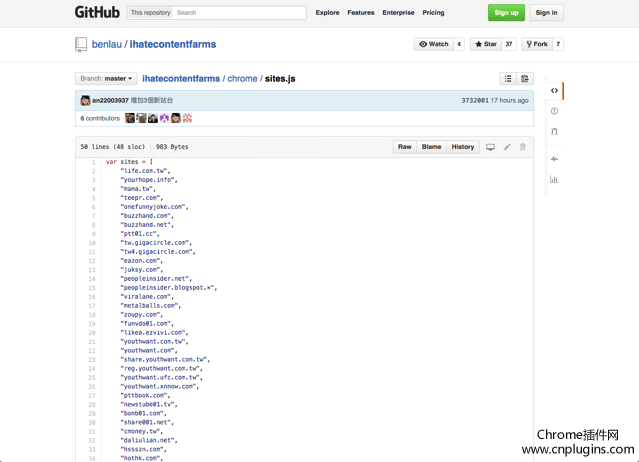The width and height of the screenshot is (639, 462).
Task: Open the Explore menu item
Action: click(327, 13)
